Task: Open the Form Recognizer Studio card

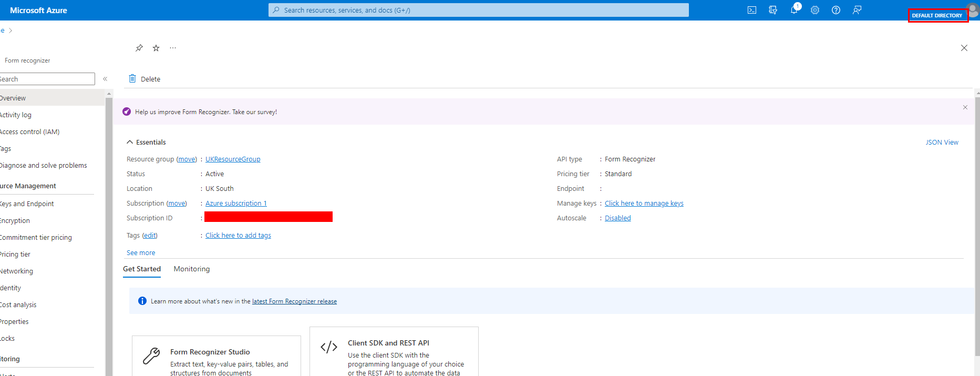Action: (x=216, y=356)
